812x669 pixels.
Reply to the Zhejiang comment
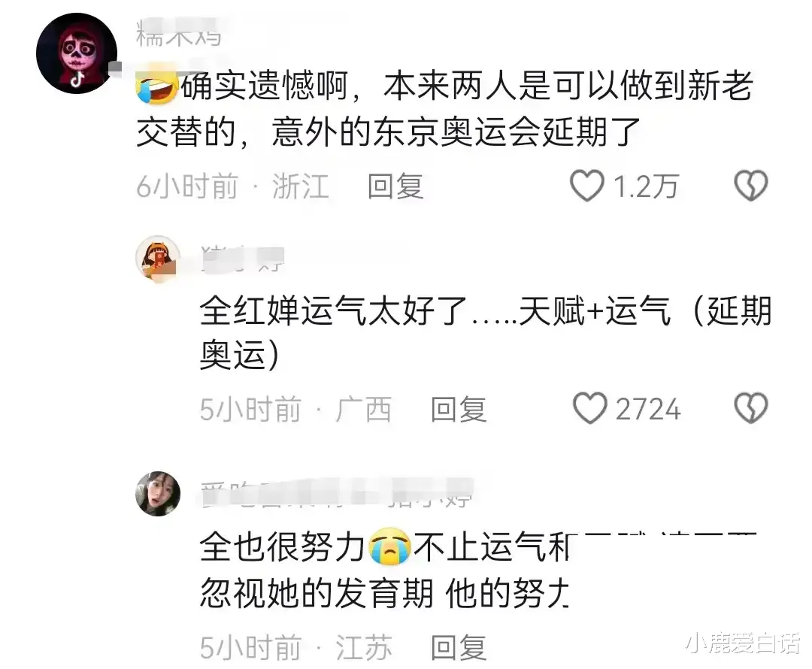[x=395, y=186]
